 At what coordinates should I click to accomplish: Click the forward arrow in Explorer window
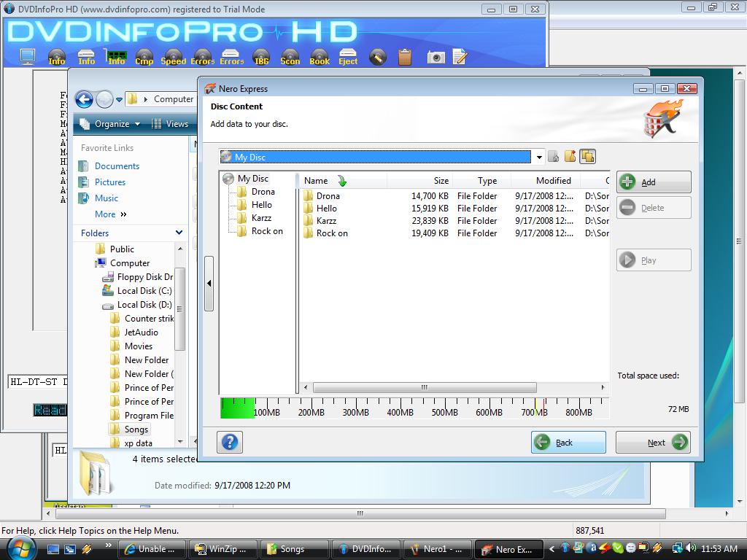104,99
